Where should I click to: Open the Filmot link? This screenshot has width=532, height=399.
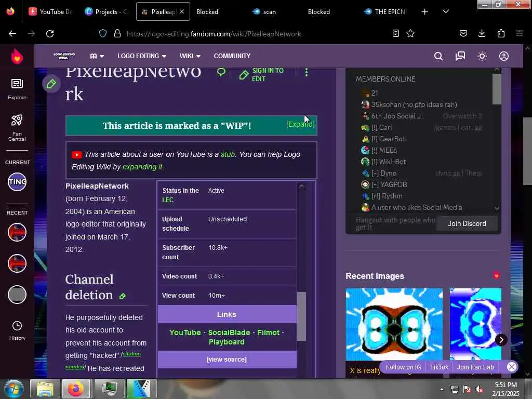(268, 332)
